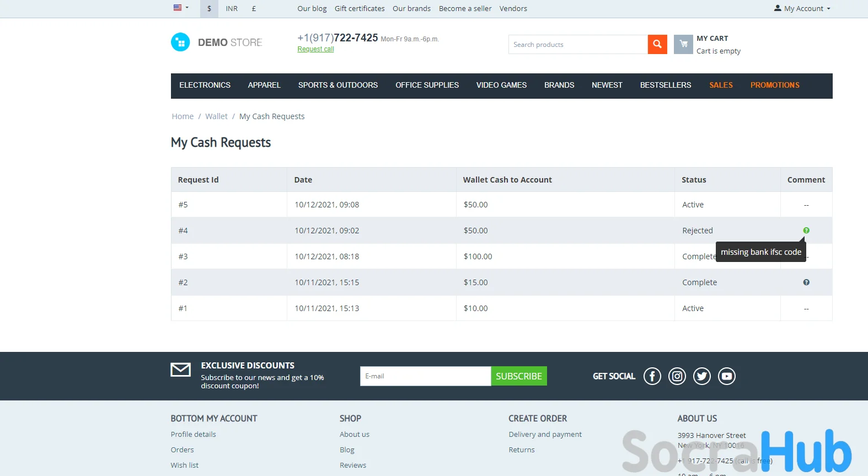
Task: Click the orange search magnifier button
Action: (x=657, y=44)
